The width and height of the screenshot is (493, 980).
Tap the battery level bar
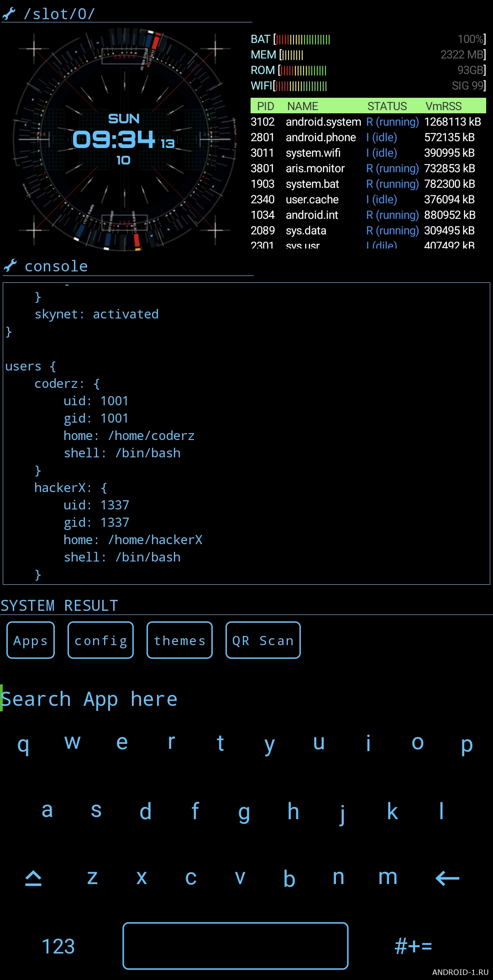[x=302, y=40]
